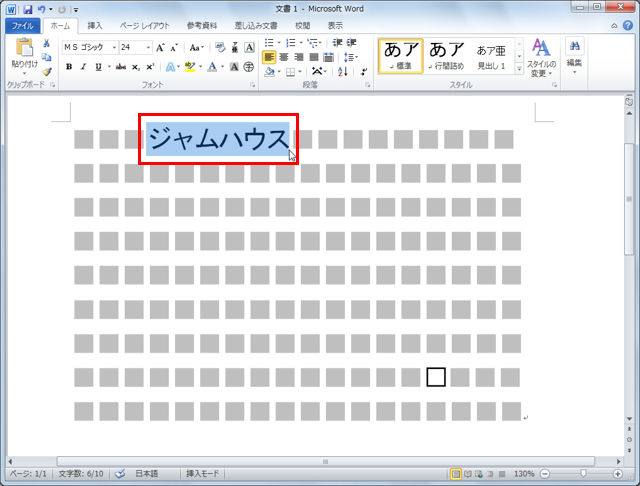Image resolution: width=640 pixels, height=486 pixels.
Task: Toggle Underline formatting
Action: (x=98, y=67)
